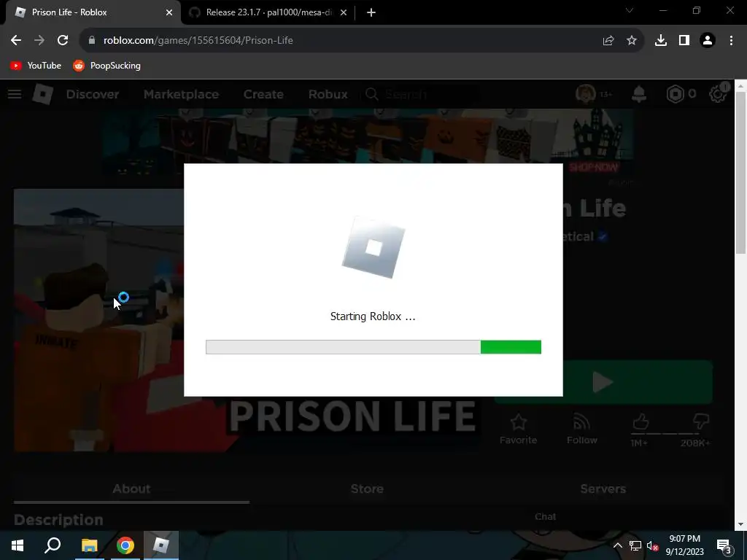Toggle the Chrome side panel icon
Image resolution: width=747 pixels, height=560 pixels.
point(684,41)
